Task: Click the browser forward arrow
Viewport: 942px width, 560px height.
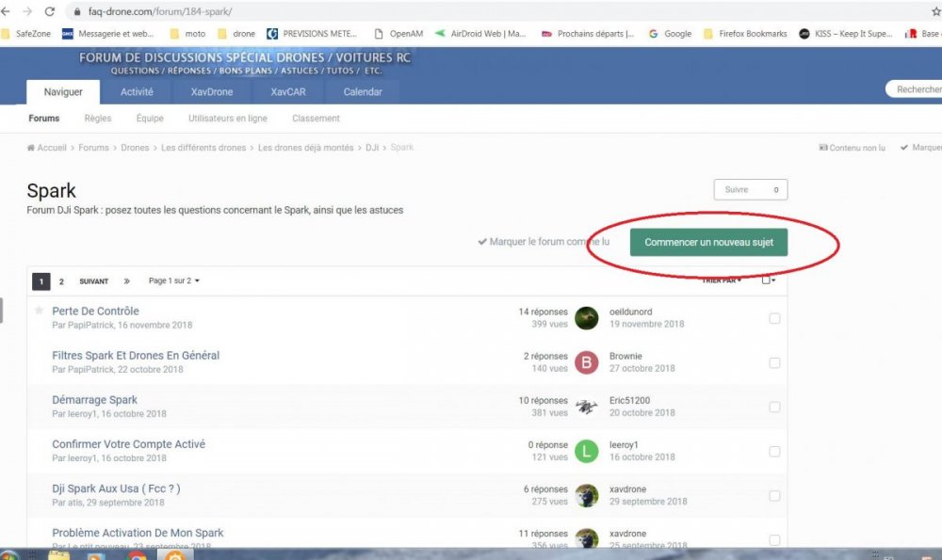Action: pos(27,11)
